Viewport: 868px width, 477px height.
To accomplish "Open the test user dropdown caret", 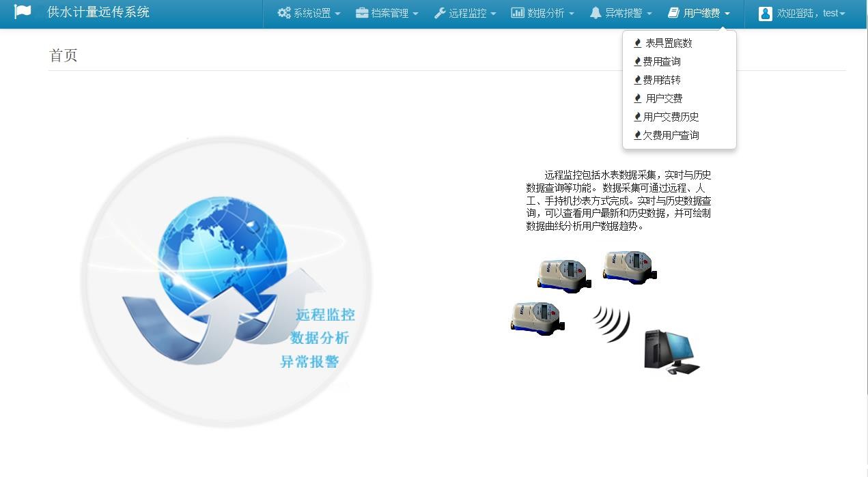I will pyautogui.click(x=842, y=14).
